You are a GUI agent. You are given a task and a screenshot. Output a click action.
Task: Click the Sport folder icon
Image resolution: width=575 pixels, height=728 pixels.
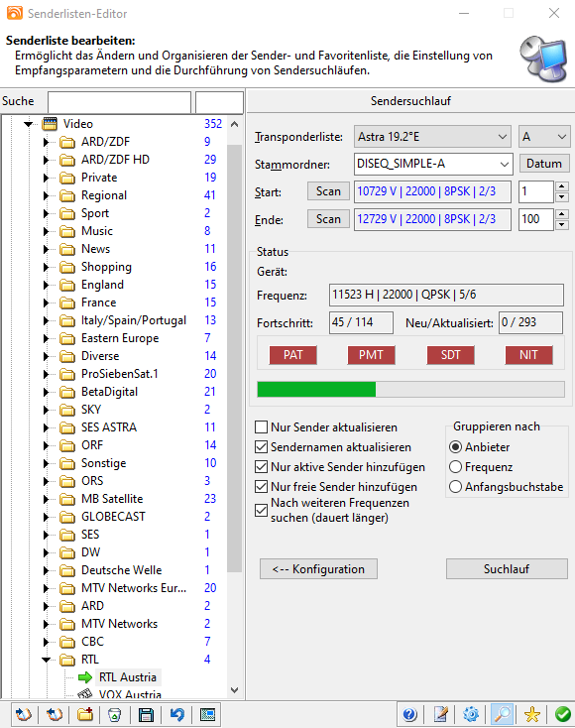(x=67, y=213)
